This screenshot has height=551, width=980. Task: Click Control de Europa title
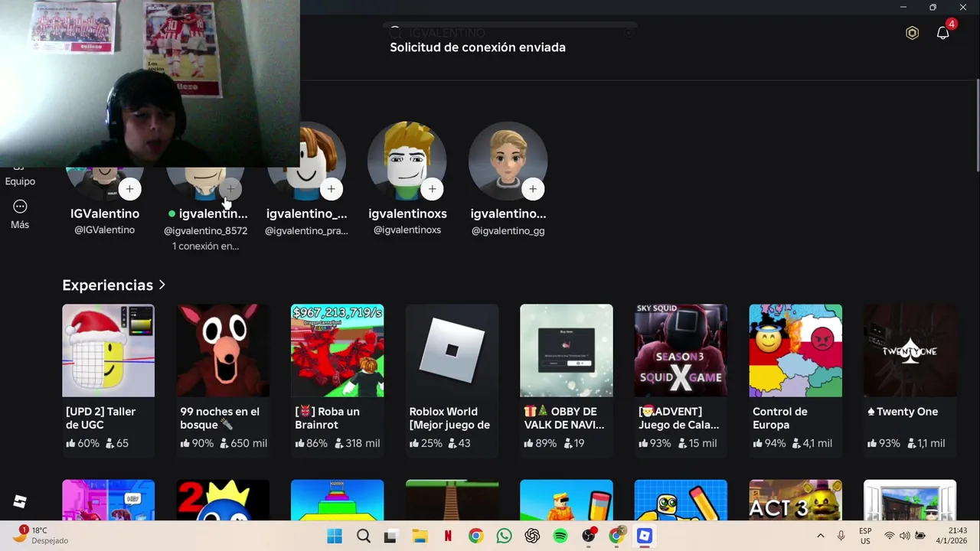(779, 418)
